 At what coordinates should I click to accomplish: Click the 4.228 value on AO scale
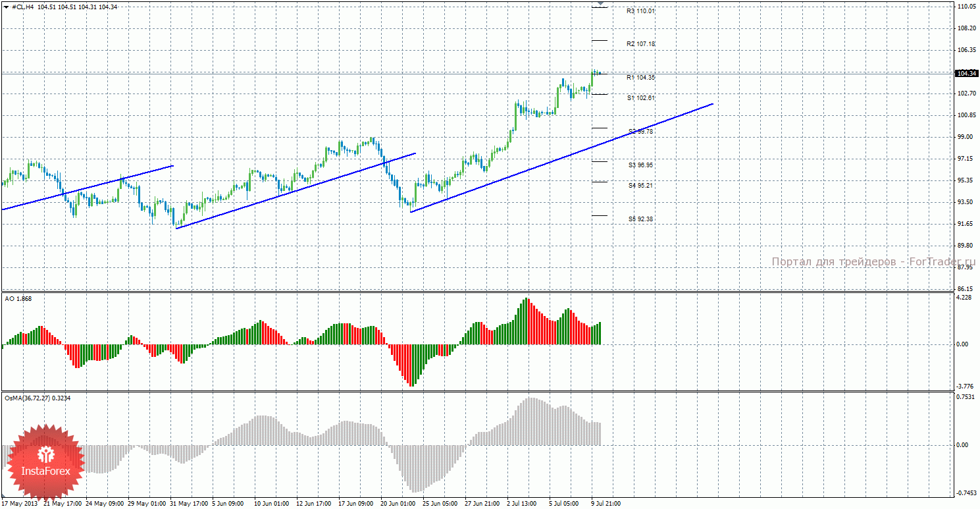[964, 298]
